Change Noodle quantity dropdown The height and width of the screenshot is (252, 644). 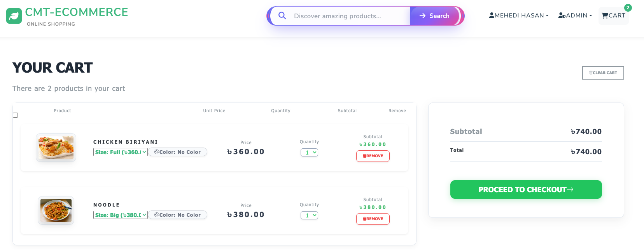tap(309, 216)
